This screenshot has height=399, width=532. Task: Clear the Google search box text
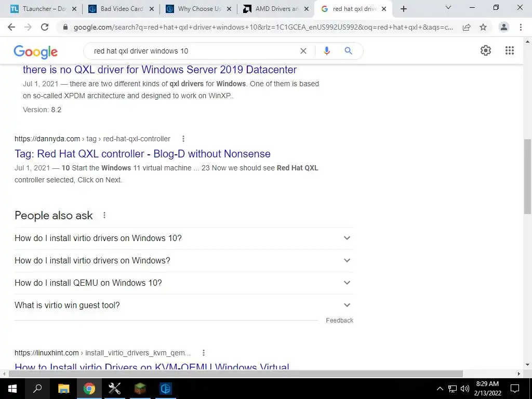[x=303, y=51]
